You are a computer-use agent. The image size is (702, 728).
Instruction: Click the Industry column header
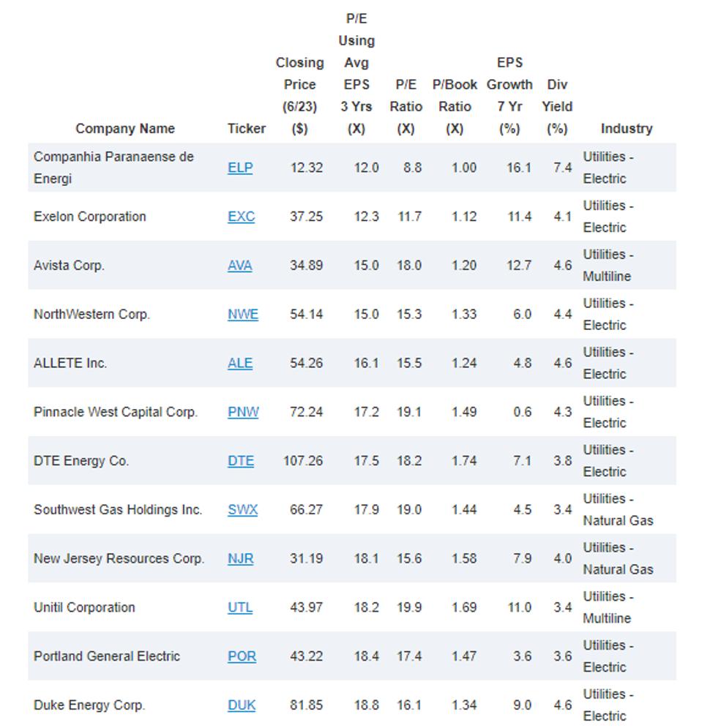pos(626,129)
